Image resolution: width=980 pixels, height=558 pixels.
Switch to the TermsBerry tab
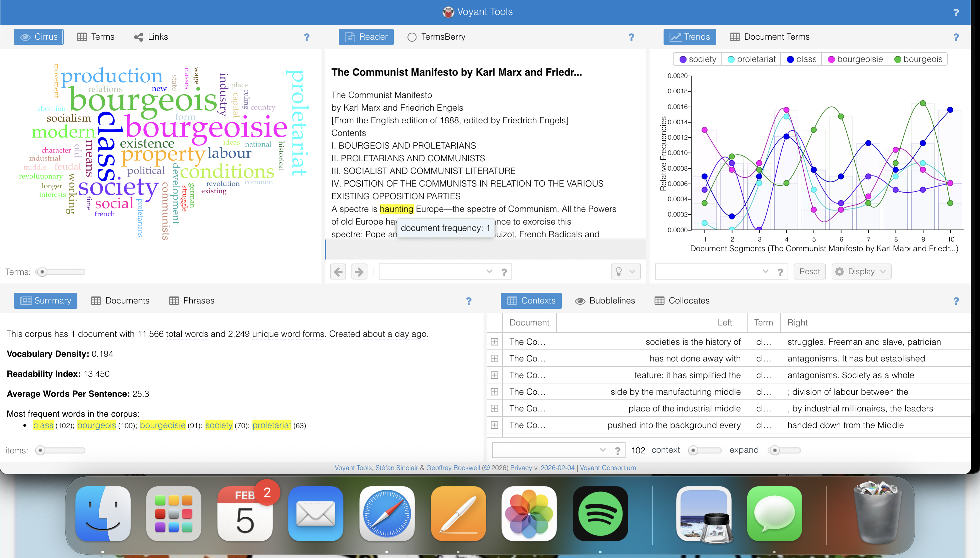(436, 37)
